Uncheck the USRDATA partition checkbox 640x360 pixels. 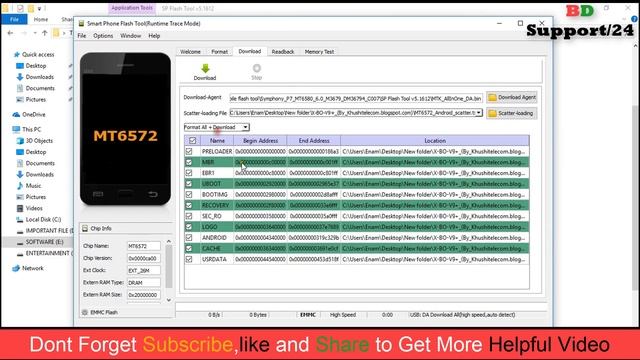tap(189, 259)
